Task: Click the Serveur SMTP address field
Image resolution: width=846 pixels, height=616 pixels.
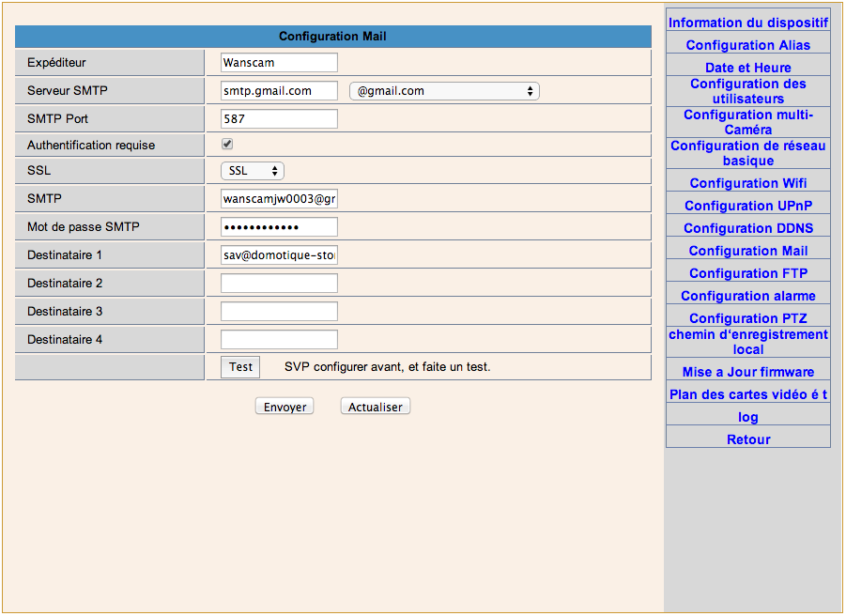Action: tap(279, 91)
